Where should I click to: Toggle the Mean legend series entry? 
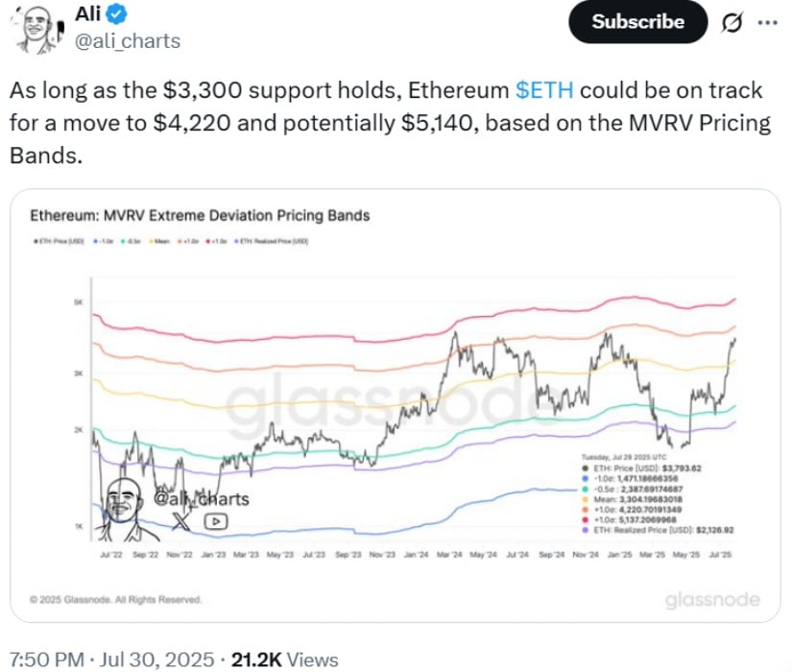click(x=159, y=242)
